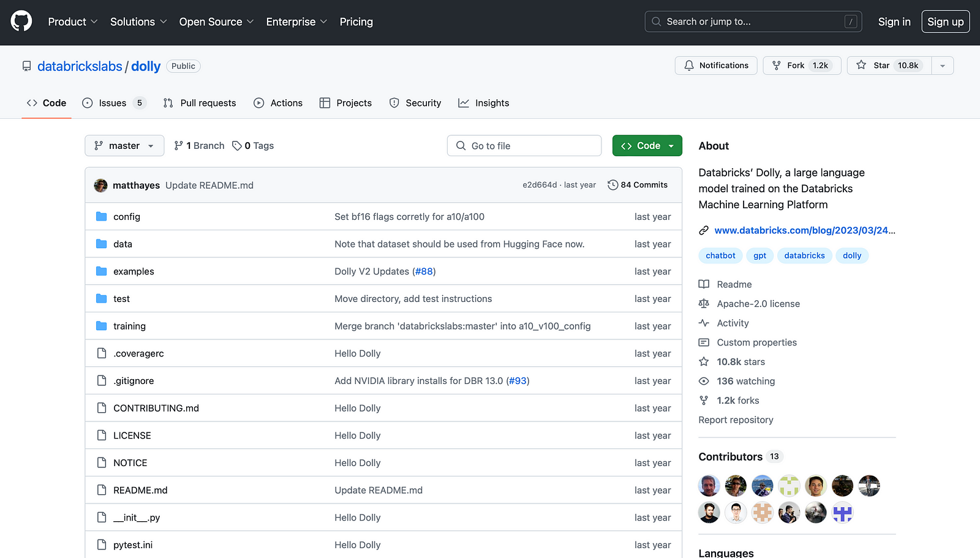Click the GitHub logo icon
The height and width of the screenshot is (558, 980).
[x=21, y=21]
